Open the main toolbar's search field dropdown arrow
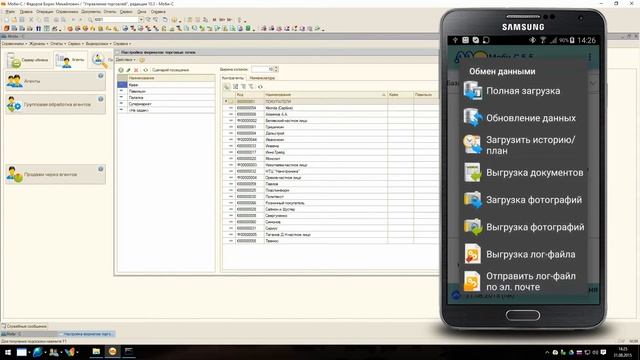This screenshot has height=360, width=640. point(141,20)
